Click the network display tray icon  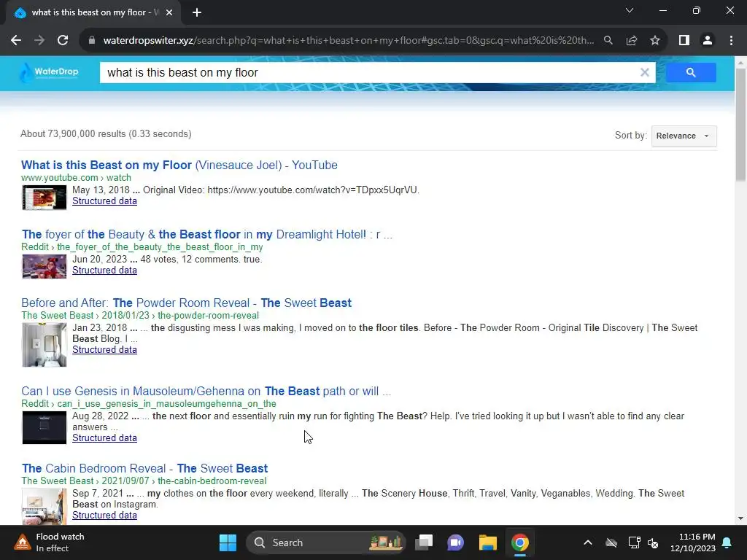(x=634, y=542)
